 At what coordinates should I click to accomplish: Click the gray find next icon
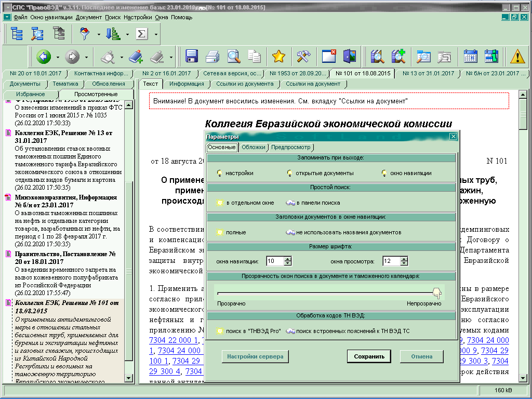point(445,56)
